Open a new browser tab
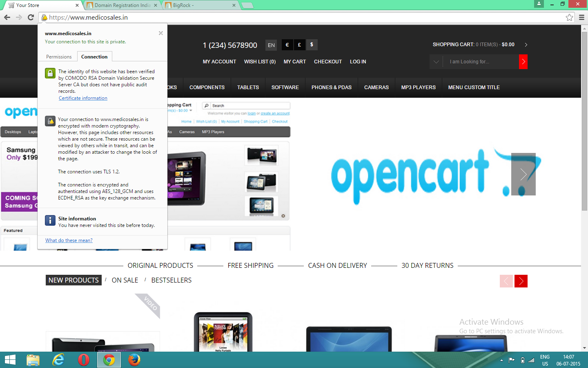Image resolution: width=588 pixels, height=368 pixels. [247, 5]
